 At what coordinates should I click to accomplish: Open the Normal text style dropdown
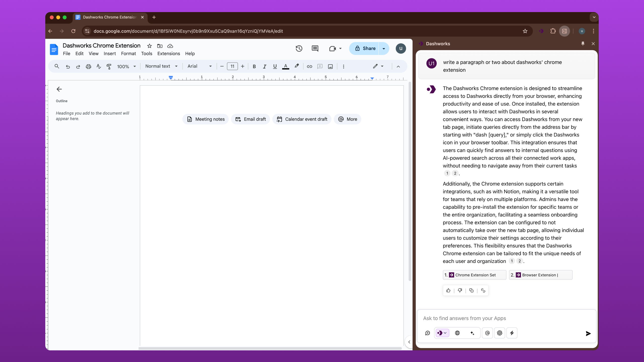(161, 66)
